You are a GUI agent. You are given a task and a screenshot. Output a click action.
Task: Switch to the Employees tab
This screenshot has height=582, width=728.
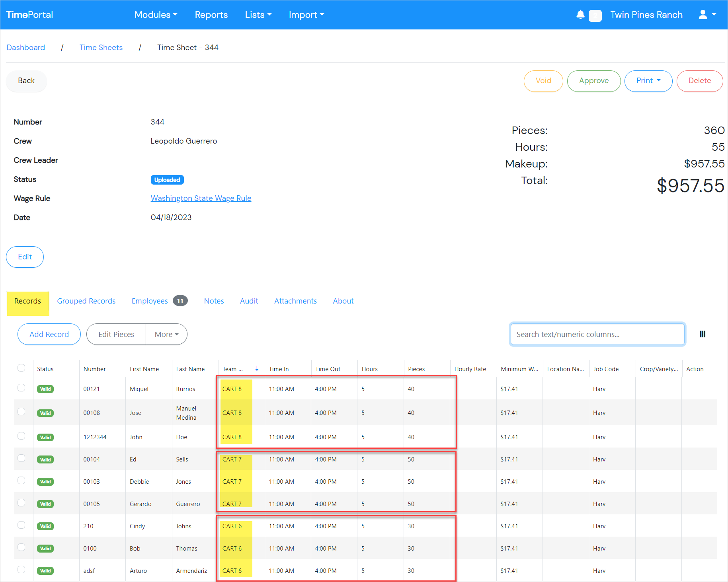coord(150,301)
